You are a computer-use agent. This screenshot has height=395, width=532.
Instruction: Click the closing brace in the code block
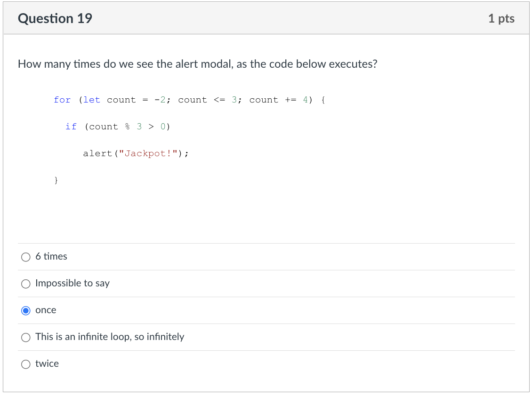56,180
